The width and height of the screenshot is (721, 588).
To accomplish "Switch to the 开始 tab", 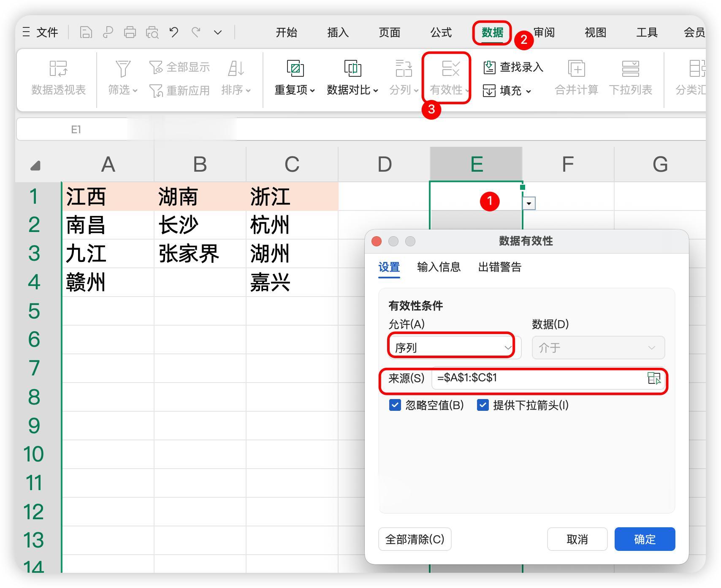I will 287,32.
